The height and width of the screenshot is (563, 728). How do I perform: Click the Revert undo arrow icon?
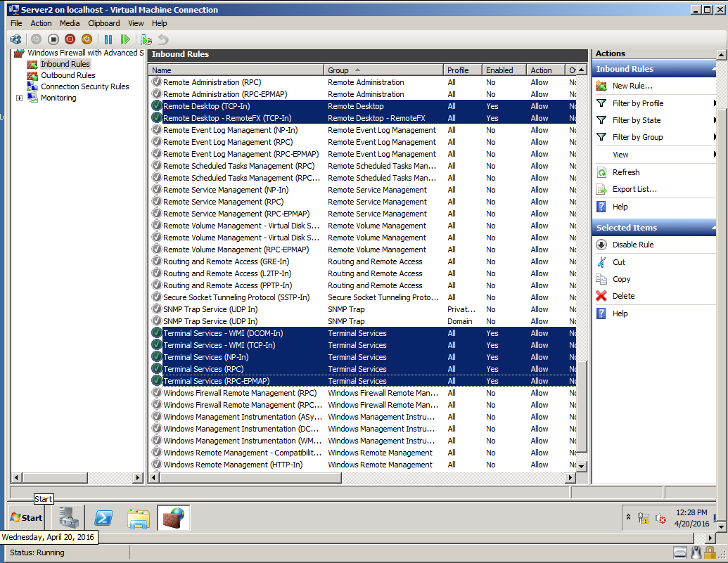pyautogui.click(x=163, y=39)
